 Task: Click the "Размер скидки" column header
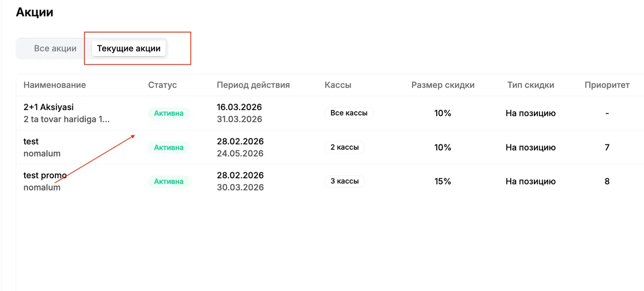coord(443,85)
